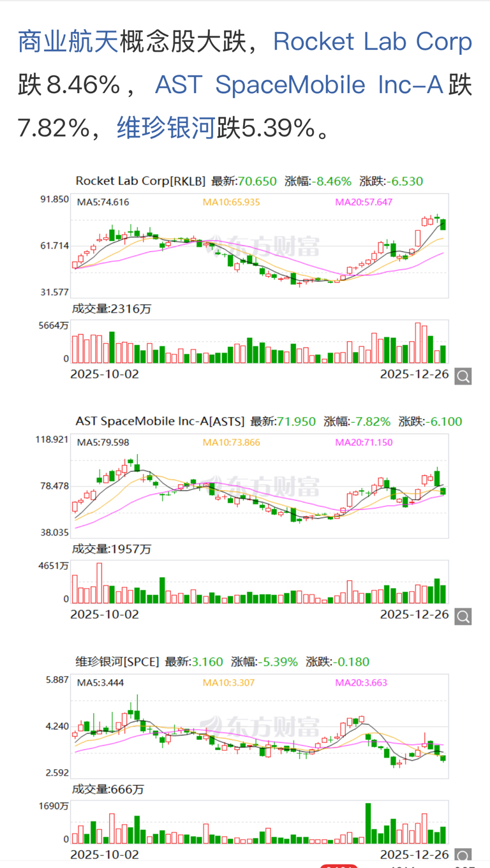Select ASTS price axis value 38.035
Screen dimensions: 490x868
pyautogui.click(x=54, y=532)
